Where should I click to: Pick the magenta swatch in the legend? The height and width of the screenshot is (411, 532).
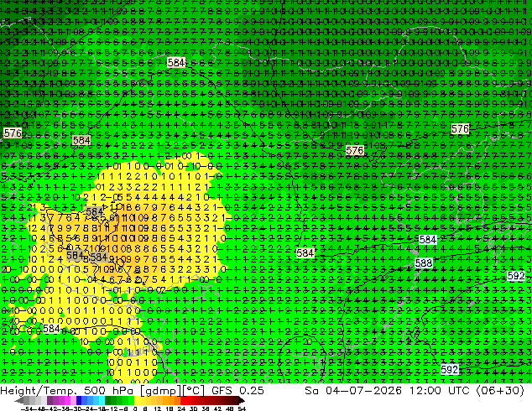[67, 400]
